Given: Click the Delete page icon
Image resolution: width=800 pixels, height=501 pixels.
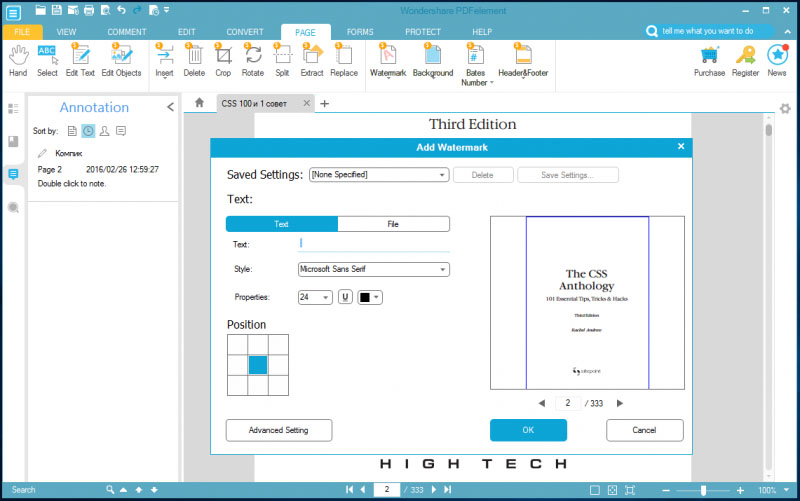Looking at the screenshot, I should click(194, 61).
